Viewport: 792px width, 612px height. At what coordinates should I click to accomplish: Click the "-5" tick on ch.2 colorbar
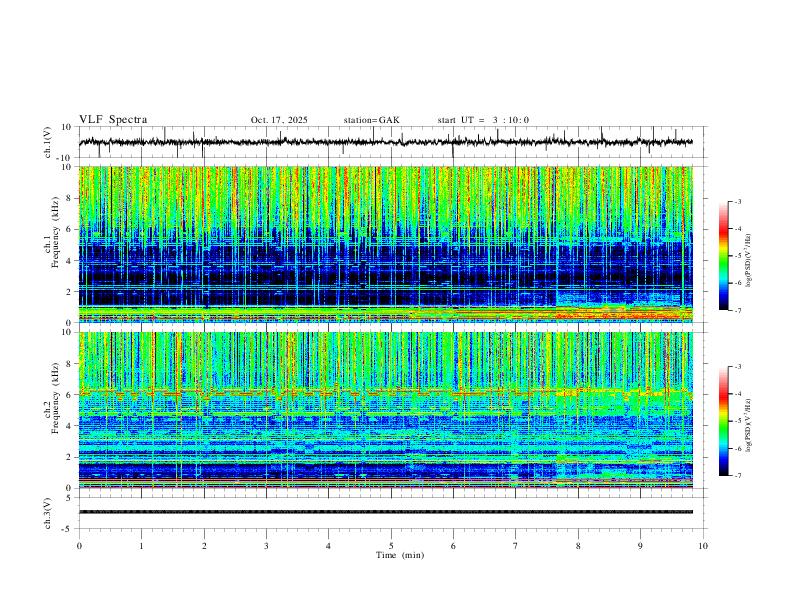tap(737, 421)
